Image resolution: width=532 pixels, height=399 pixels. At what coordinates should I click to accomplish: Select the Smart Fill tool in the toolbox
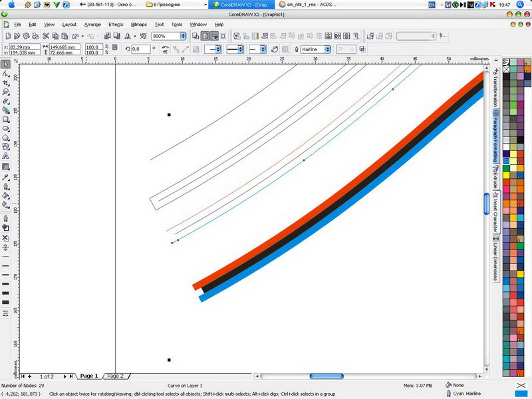coord(5,110)
